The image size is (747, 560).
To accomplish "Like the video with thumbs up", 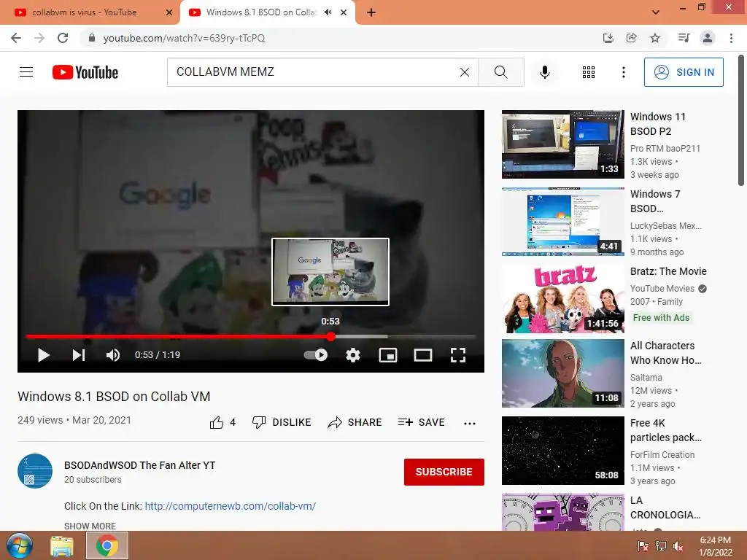I will click(x=222, y=422).
